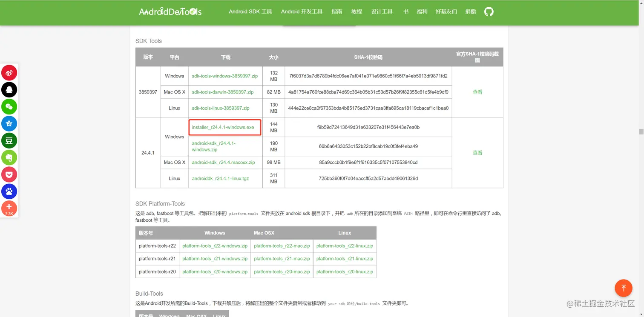Open the Android 开发工具 menu
Viewport: 644px width, 317px height.
[x=302, y=11]
